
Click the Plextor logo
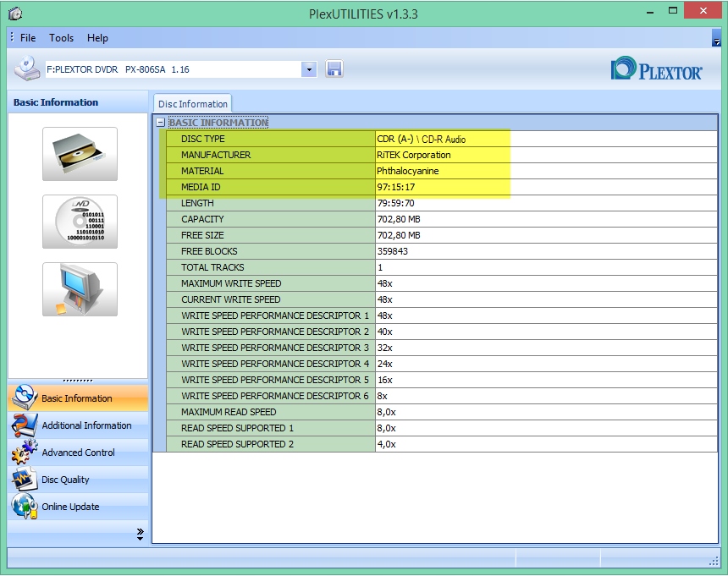656,69
